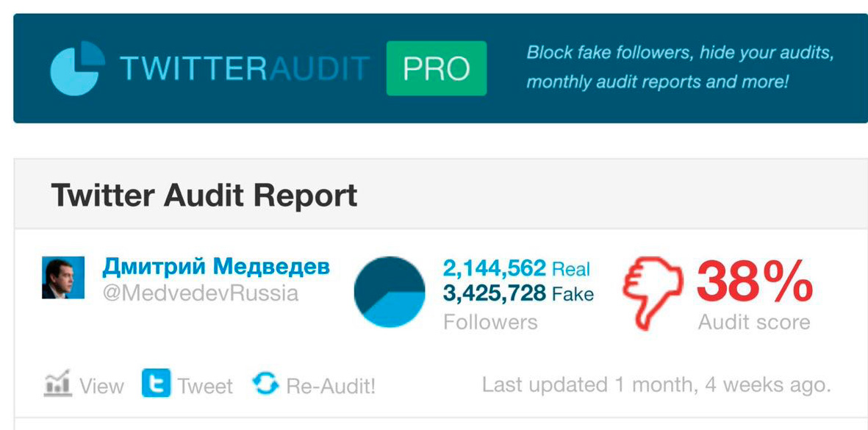Click the Block fake followers promo text
The height and width of the screenshot is (430, 868).
point(680,68)
